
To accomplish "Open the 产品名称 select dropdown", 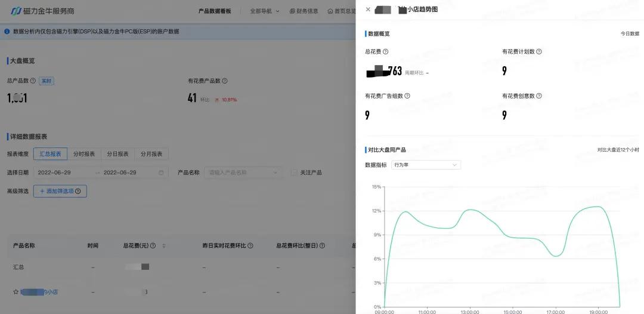I will click(x=243, y=173).
